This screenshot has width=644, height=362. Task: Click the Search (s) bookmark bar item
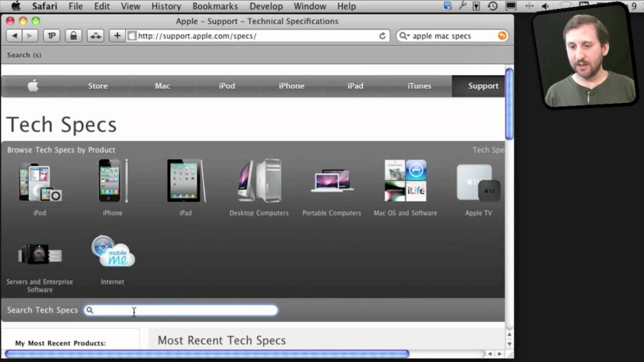click(24, 55)
